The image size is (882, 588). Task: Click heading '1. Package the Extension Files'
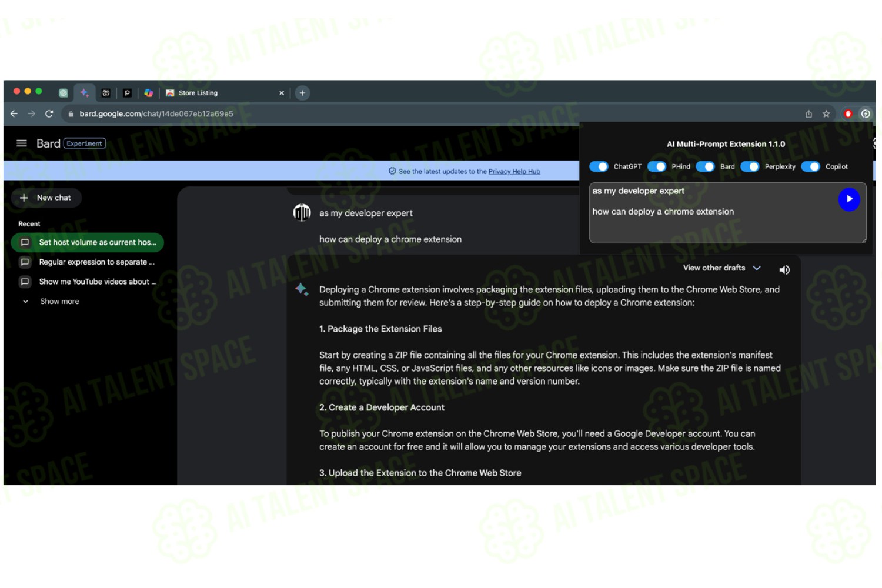380,329
